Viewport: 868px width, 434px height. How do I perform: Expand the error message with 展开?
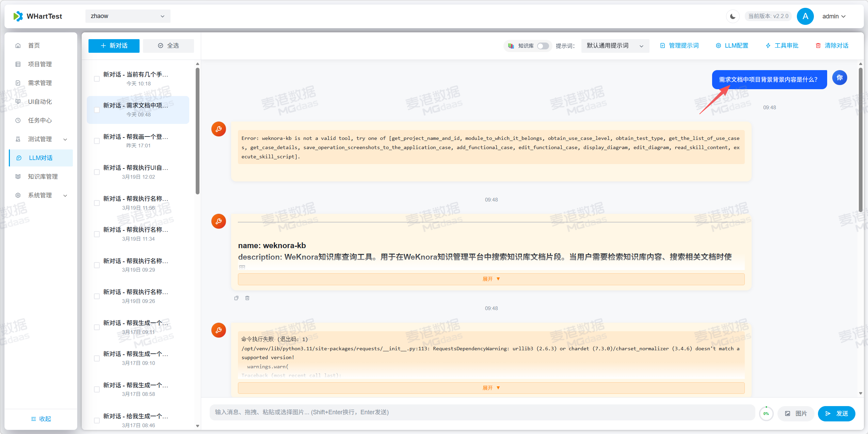click(491, 388)
